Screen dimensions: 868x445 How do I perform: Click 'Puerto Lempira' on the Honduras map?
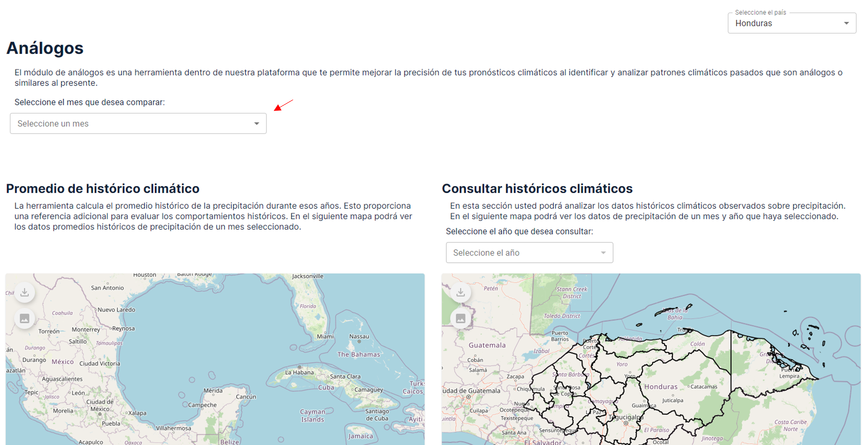point(790,373)
